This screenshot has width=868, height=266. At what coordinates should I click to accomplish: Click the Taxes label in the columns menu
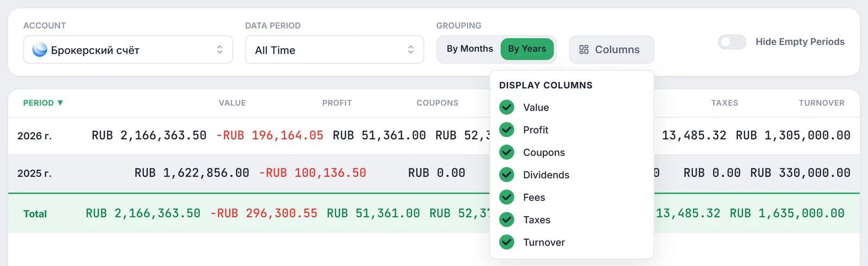coord(537,220)
